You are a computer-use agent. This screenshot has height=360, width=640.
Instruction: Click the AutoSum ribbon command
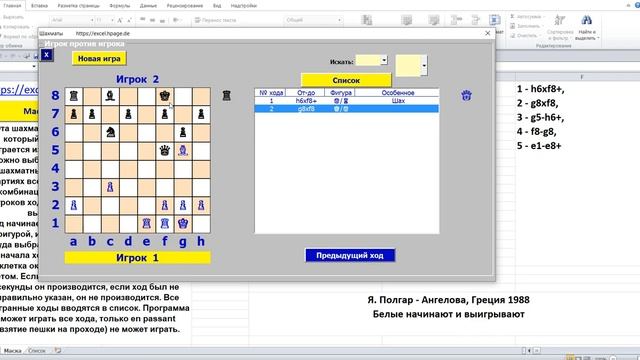tap(527, 17)
